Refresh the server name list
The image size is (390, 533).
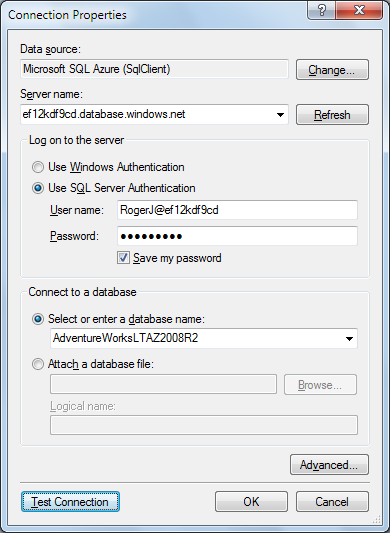click(332, 115)
